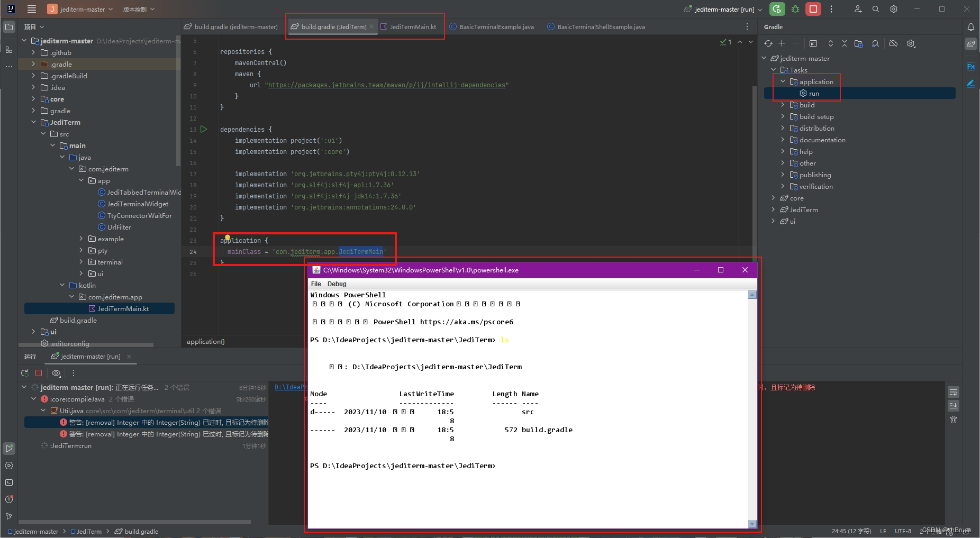Toggle Gradle offline mode icon

point(893,43)
